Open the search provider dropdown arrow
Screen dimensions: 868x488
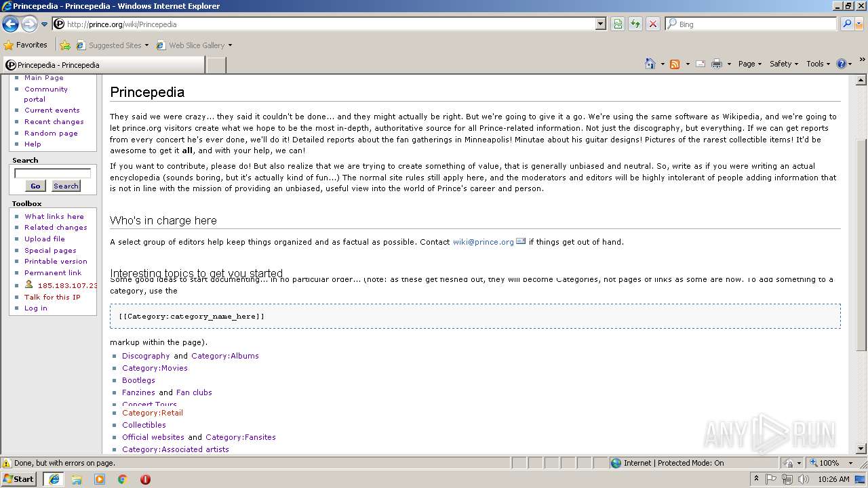click(858, 24)
